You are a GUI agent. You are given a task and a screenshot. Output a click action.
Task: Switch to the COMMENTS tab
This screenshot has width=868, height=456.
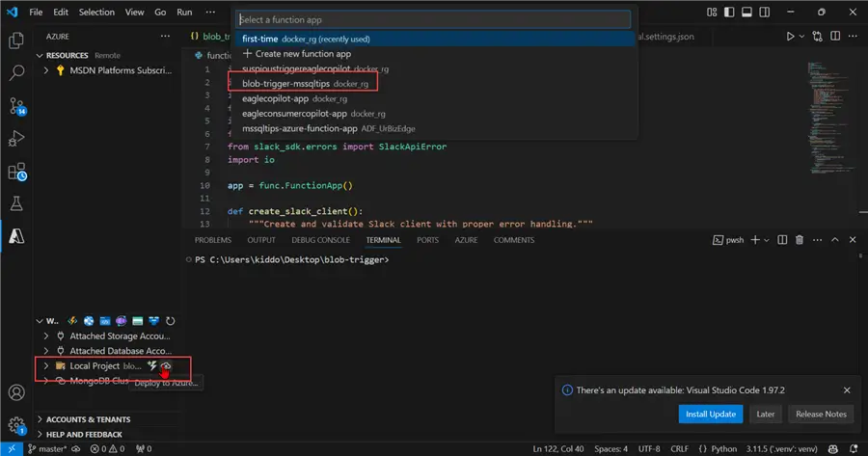pyautogui.click(x=514, y=240)
